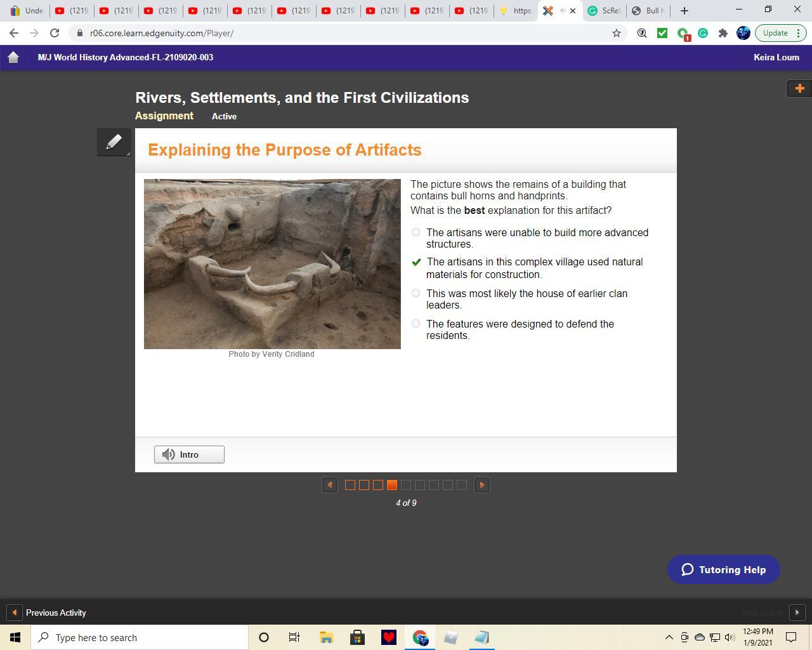Image resolution: width=812 pixels, height=650 pixels.
Task: Reload the Edgenuity page
Action: point(55,33)
